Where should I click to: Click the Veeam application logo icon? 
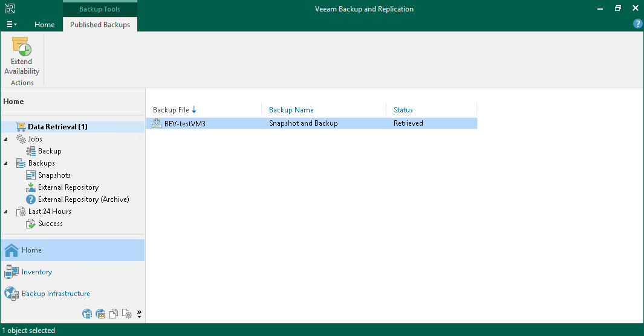[x=10, y=8]
